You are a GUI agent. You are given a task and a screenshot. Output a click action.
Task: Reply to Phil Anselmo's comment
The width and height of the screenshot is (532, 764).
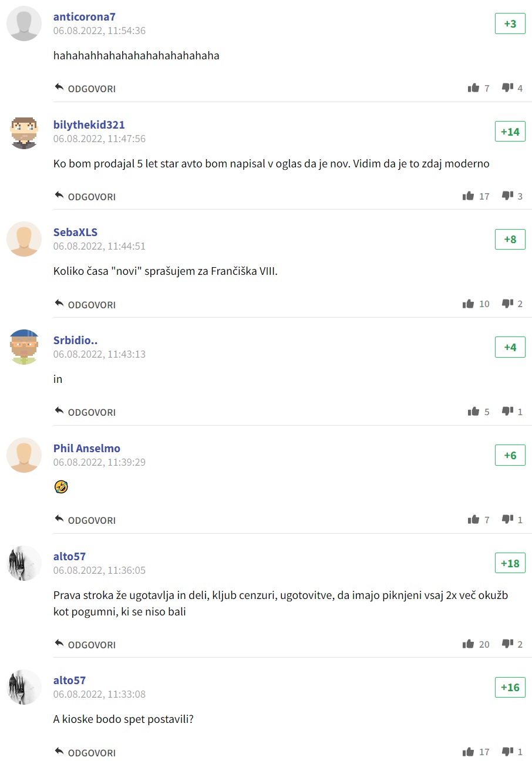pos(85,520)
